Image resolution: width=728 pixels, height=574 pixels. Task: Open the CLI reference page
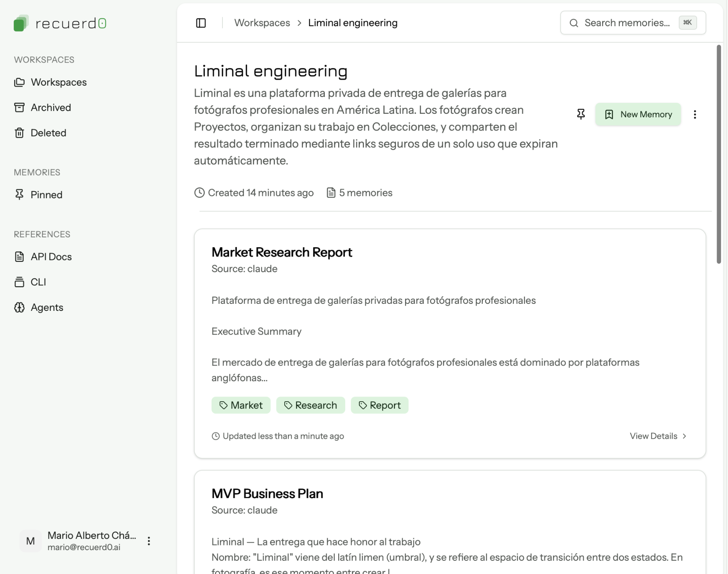38,282
